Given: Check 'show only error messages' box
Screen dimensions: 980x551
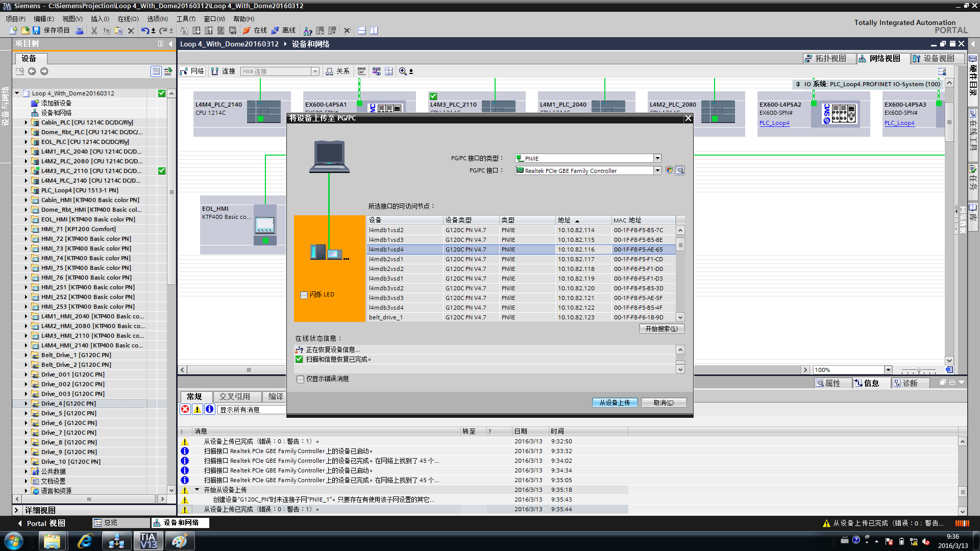Looking at the screenshot, I should pos(300,379).
